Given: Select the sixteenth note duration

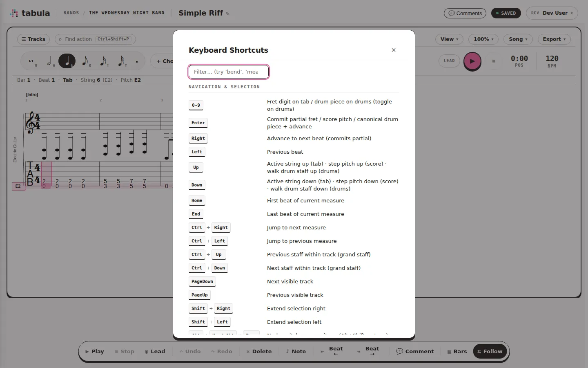Looking at the screenshot, I should 103,61.
